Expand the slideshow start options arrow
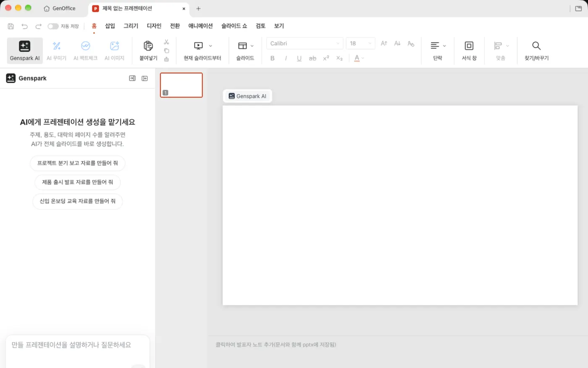 210,46
